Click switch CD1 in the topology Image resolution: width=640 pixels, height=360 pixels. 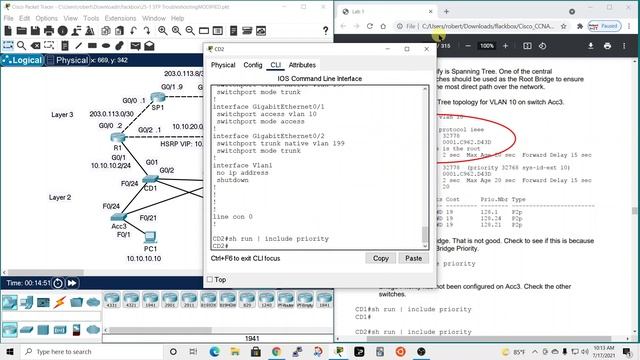[x=150, y=179]
